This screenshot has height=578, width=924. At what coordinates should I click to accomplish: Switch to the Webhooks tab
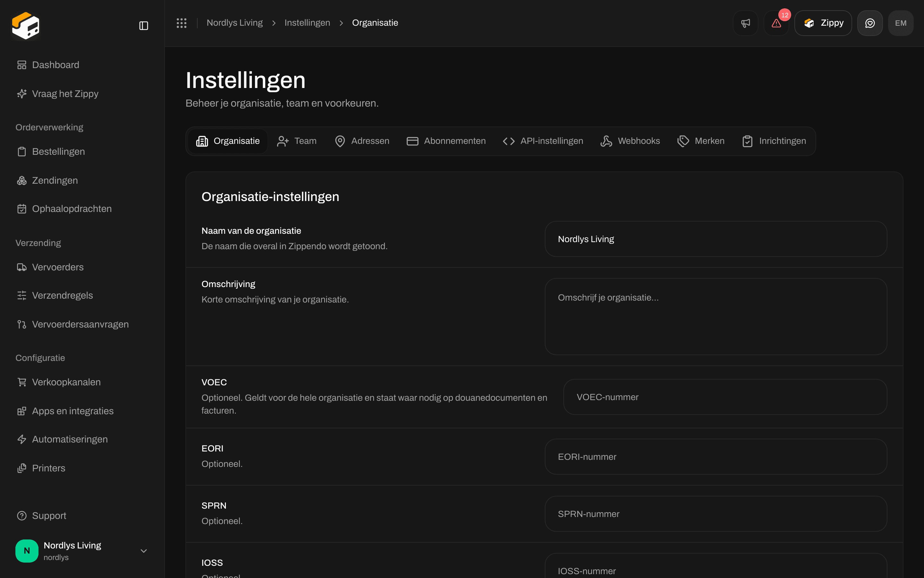[630, 141]
